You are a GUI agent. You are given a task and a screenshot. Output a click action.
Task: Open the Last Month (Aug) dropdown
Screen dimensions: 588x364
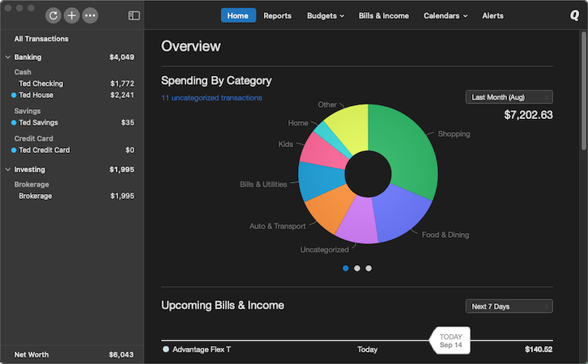[x=509, y=97]
